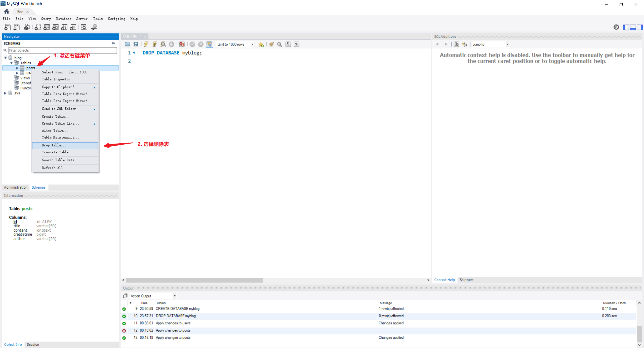Create a new table toolbar icon

point(47,27)
